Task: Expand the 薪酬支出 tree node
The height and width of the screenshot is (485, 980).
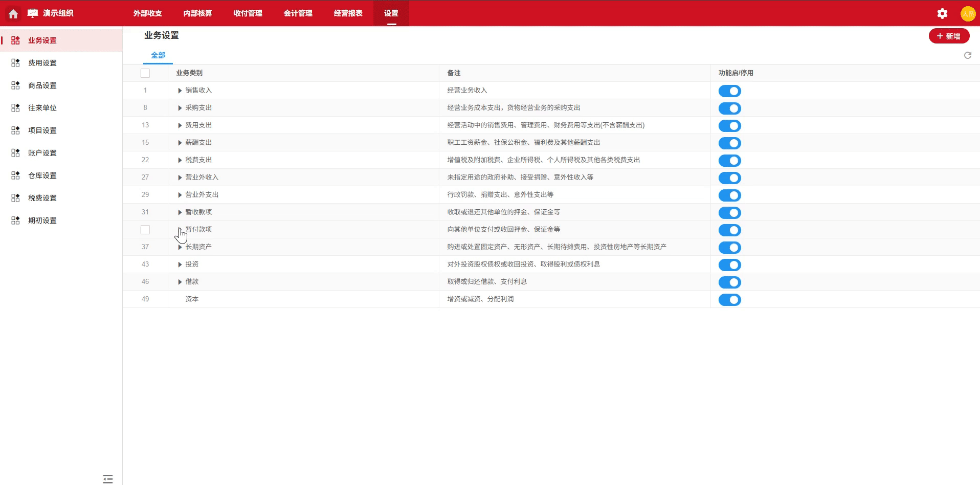Action: coord(180,143)
